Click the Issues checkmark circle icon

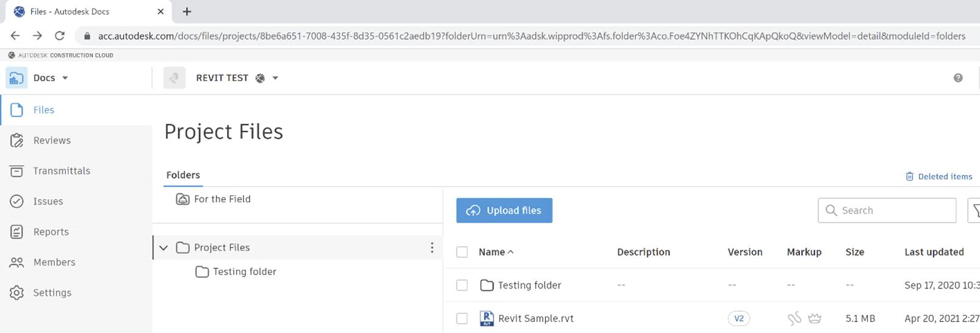pyautogui.click(x=17, y=201)
